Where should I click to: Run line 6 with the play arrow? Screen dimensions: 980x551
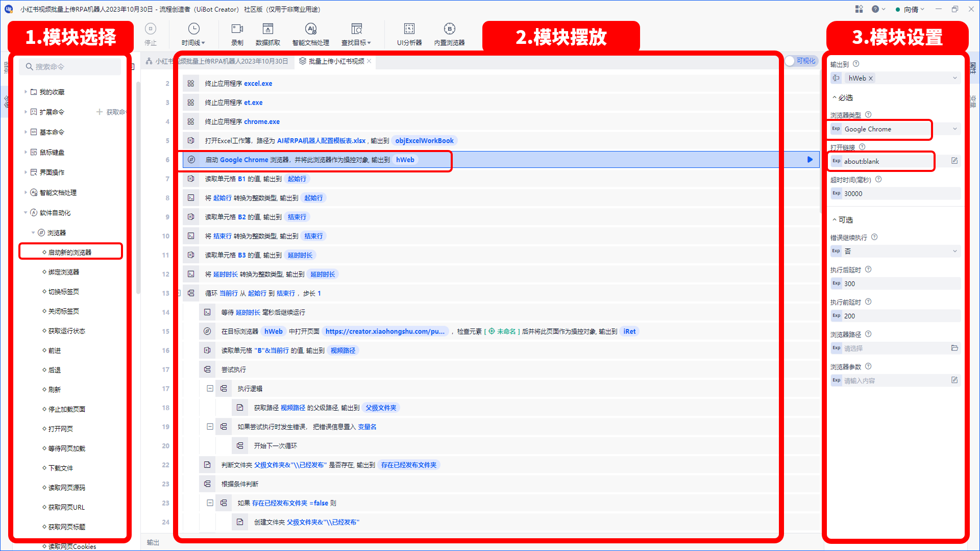point(810,160)
